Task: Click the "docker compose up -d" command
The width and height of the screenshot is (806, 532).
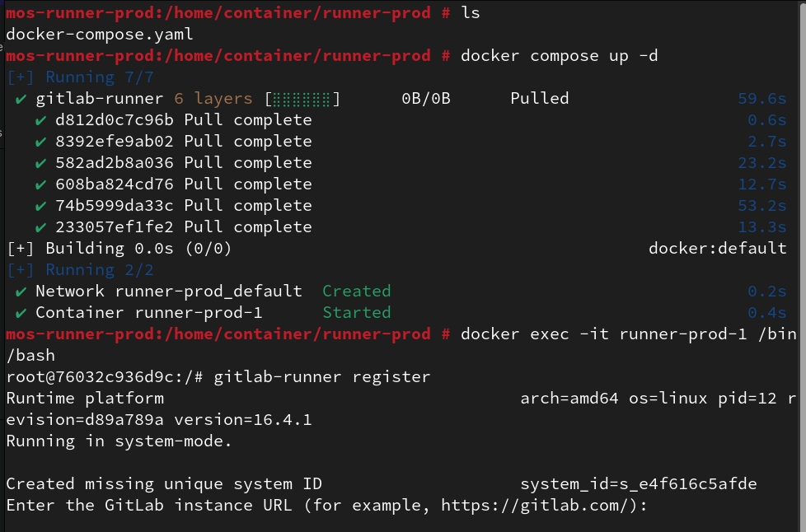Action: point(560,56)
